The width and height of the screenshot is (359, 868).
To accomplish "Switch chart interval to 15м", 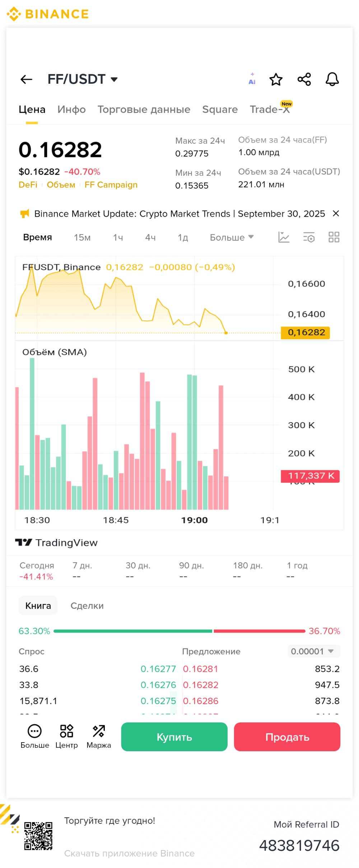I will [x=82, y=237].
